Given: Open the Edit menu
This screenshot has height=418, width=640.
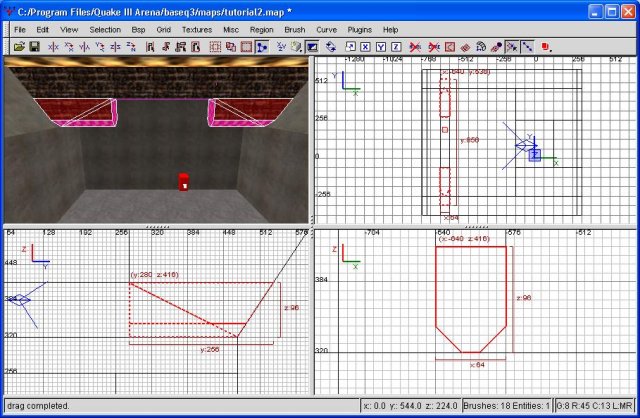Looking at the screenshot, I should (42, 30).
